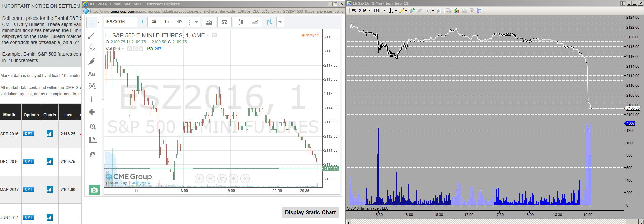
Task: Open NinjaTrader pointer cursor dropdown
Action: (x=430, y=11)
